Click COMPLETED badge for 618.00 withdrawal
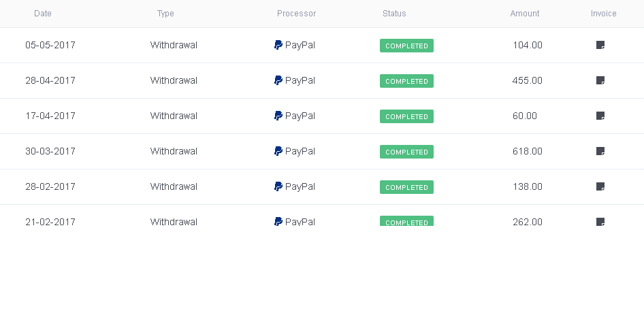 pyautogui.click(x=406, y=152)
